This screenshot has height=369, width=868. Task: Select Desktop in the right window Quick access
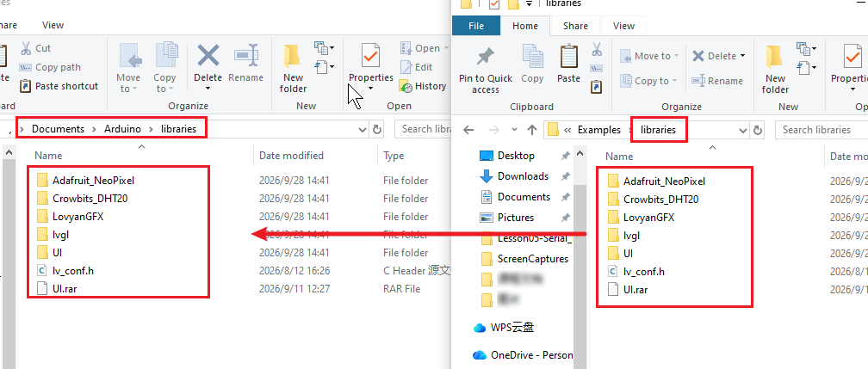tap(515, 156)
